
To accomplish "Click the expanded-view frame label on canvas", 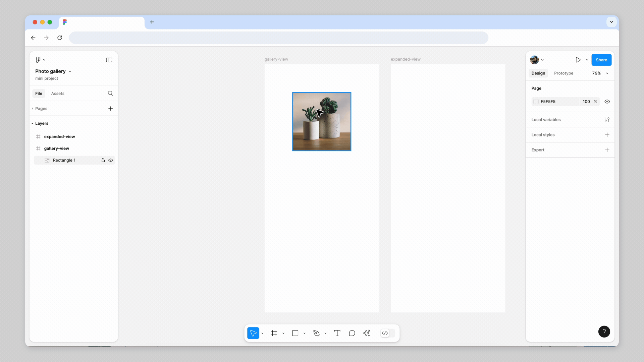I will pos(406,59).
